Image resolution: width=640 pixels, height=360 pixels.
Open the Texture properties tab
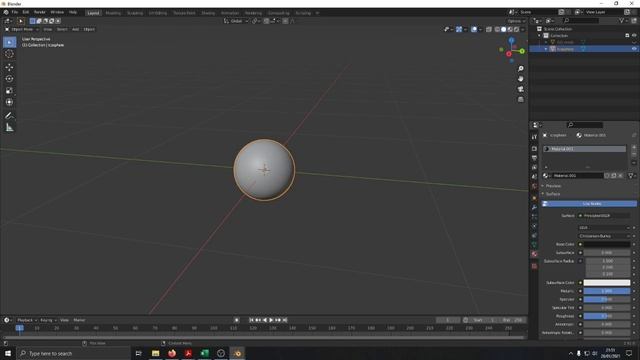pos(534,266)
